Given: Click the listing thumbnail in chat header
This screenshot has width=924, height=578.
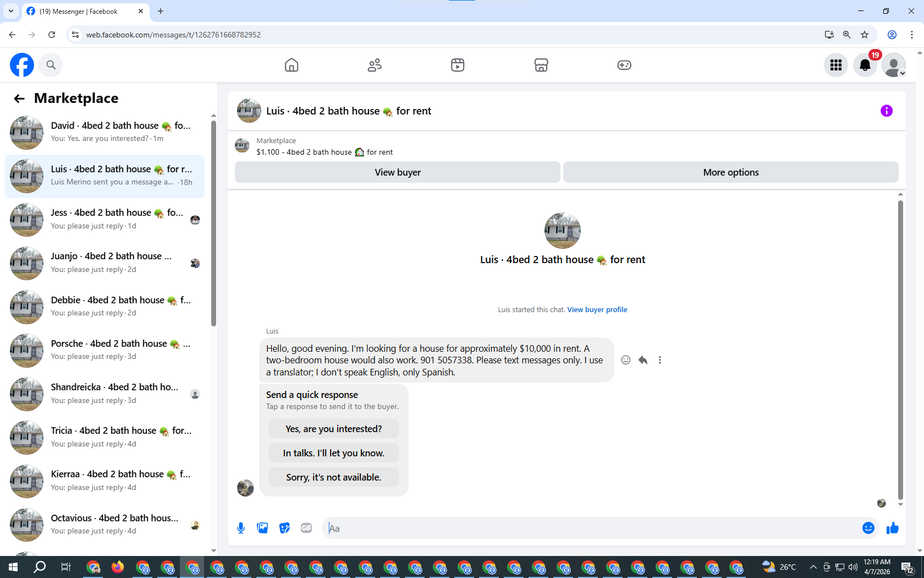Looking at the screenshot, I should coord(249,111).
